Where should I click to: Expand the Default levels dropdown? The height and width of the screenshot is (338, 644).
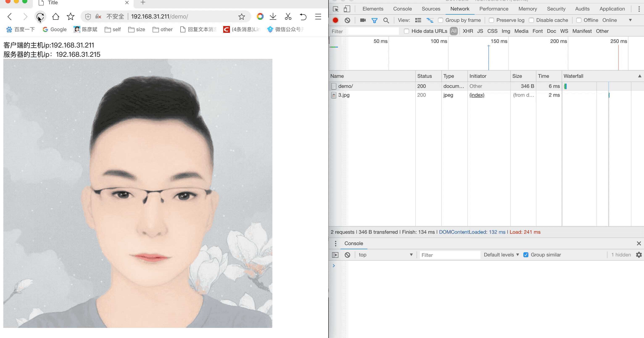click(501, 255)
